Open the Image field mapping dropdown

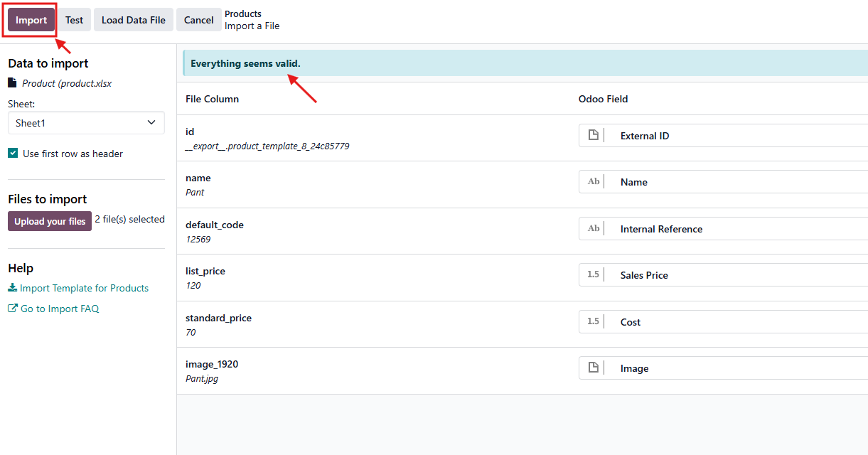(732, 368)
